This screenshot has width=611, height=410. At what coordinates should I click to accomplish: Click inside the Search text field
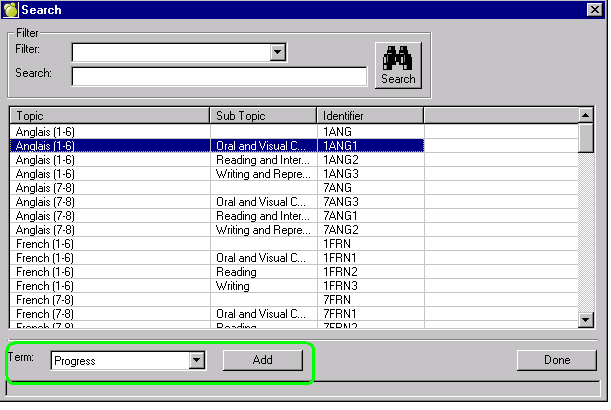point(219,76)
